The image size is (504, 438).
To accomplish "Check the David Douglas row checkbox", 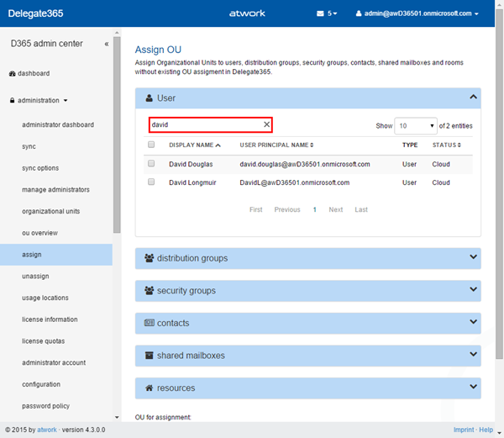I will point(151,164).
